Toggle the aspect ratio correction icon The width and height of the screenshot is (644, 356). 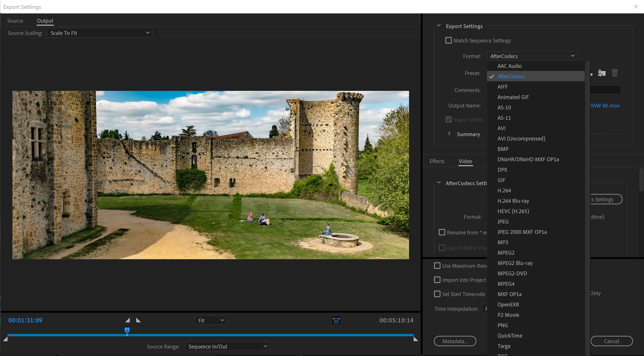coord(336,320)
